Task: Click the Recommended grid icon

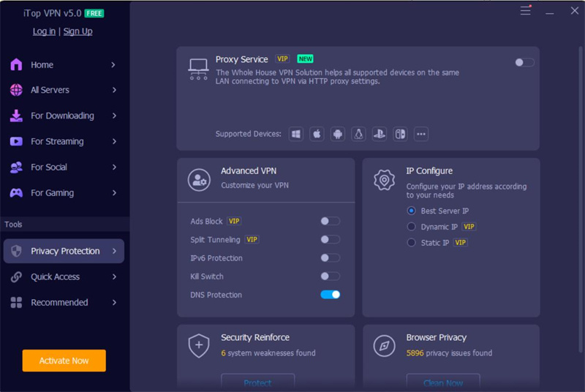Action: pos(16,303)
